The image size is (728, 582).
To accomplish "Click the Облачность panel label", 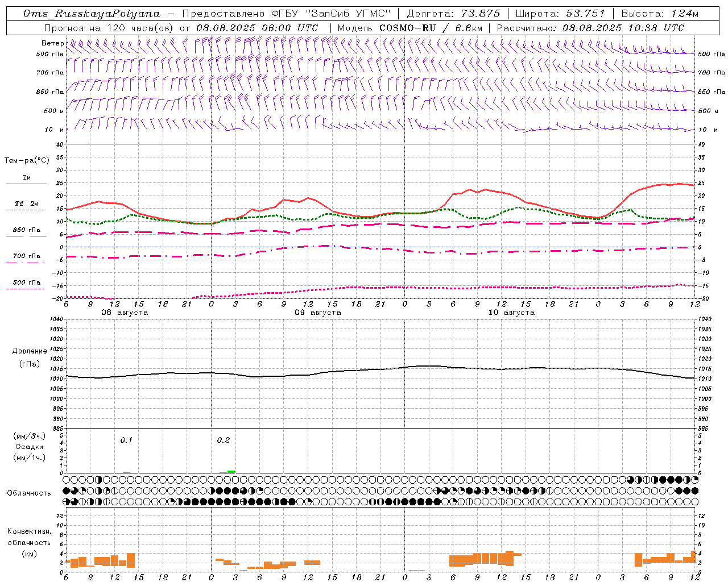I will tap(29, 493).
